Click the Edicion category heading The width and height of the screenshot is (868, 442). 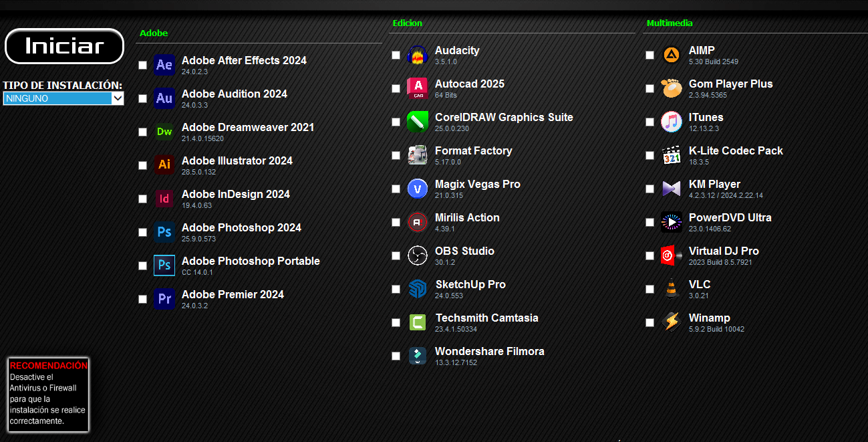coord(408,23)
